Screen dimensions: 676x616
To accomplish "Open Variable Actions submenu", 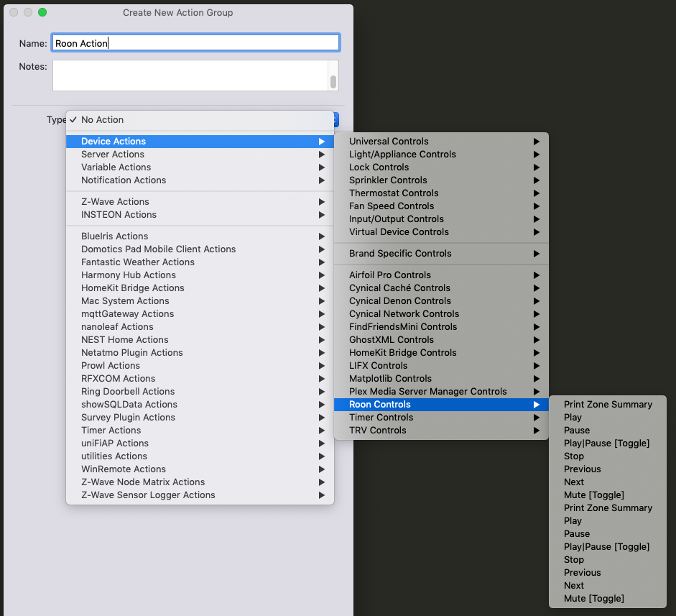I will [x=200, y=167].
